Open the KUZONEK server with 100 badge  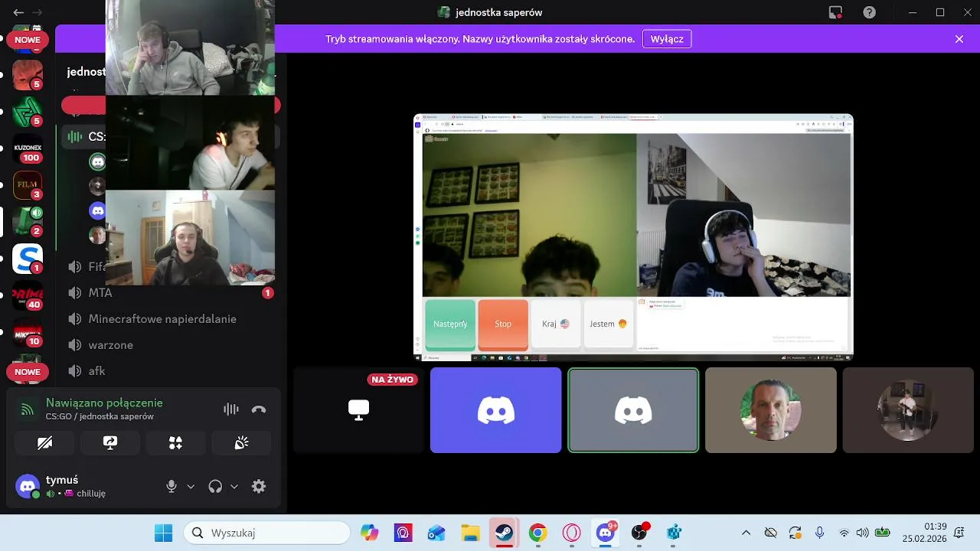coord(28,148)
